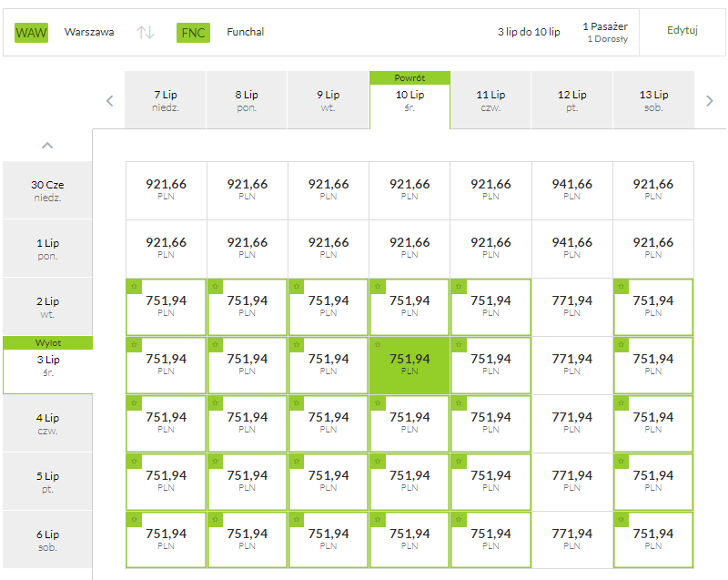
Task: Select return date tab 7 Lip niedz.
Action: click(x=166, y=100)
